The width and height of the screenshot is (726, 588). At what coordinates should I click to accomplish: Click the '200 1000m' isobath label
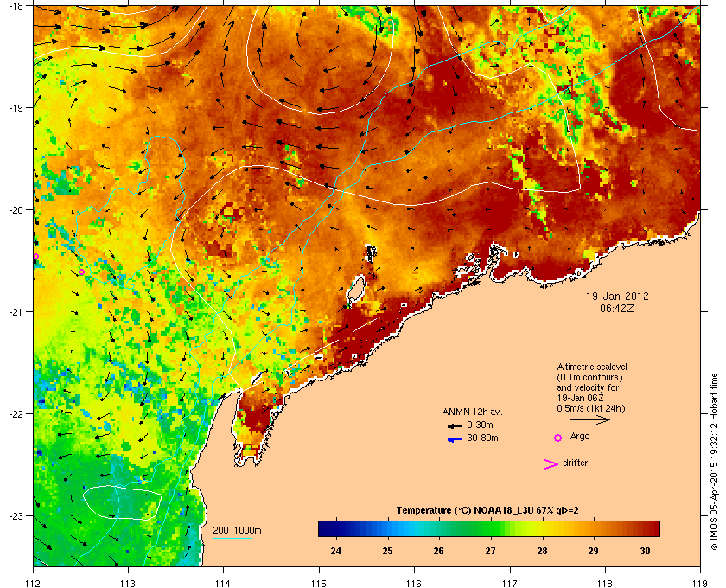click(x=237, y=530)
